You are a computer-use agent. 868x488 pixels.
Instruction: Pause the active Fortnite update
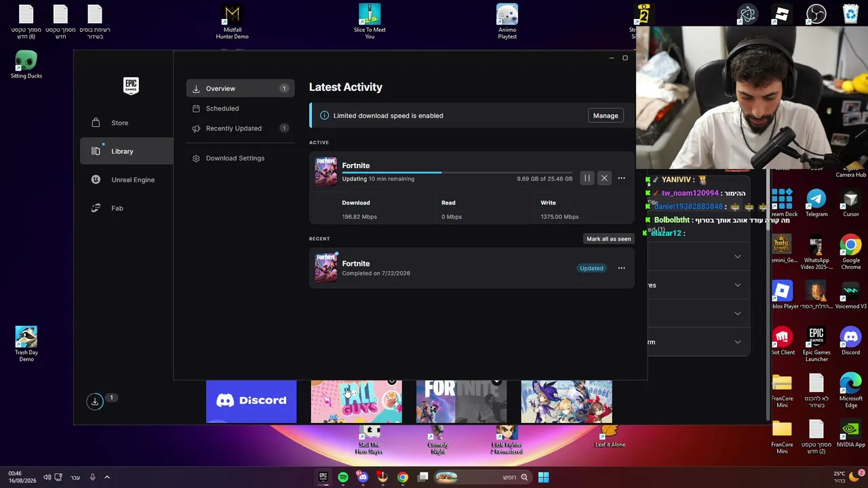click(587, 178)
